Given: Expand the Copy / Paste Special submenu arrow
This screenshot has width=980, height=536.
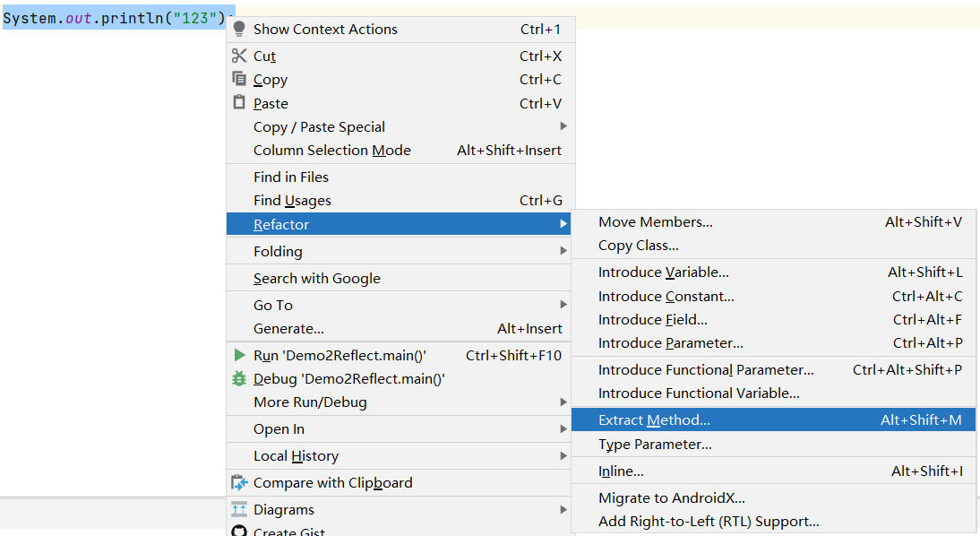Looking at the screenshot, I should (x=563, y=126).
